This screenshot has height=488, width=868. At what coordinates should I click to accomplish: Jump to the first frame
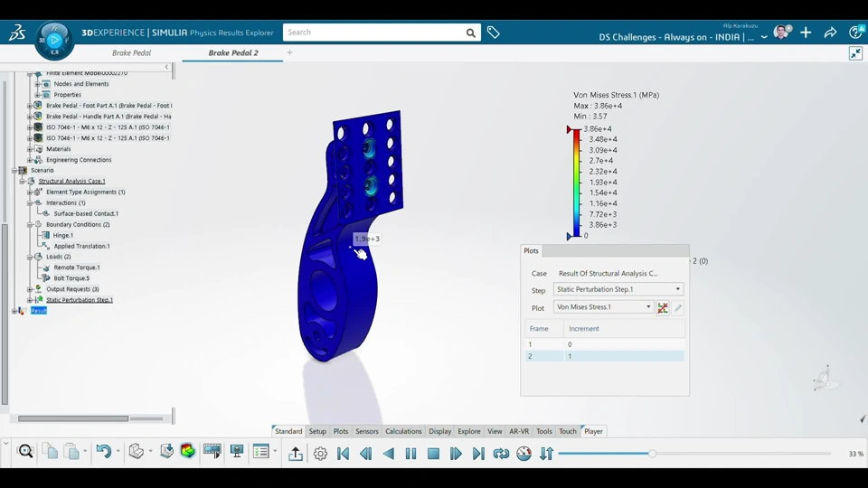344,454
